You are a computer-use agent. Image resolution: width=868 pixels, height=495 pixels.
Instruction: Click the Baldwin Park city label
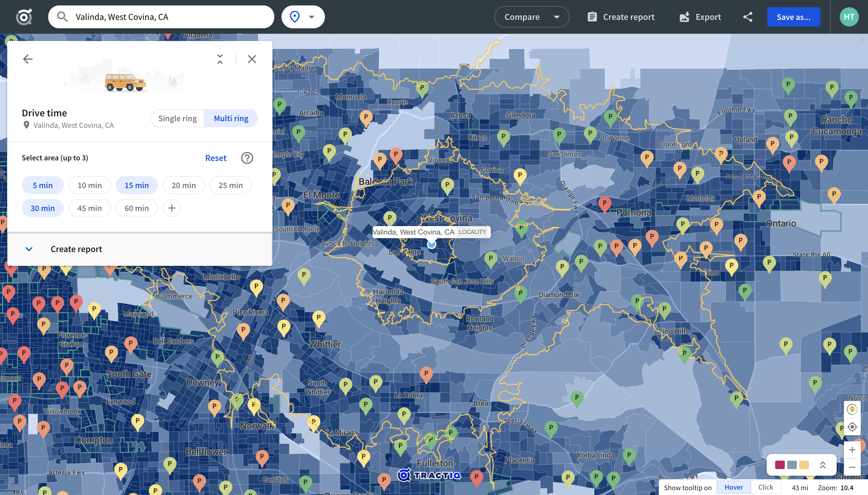point(385,181)
